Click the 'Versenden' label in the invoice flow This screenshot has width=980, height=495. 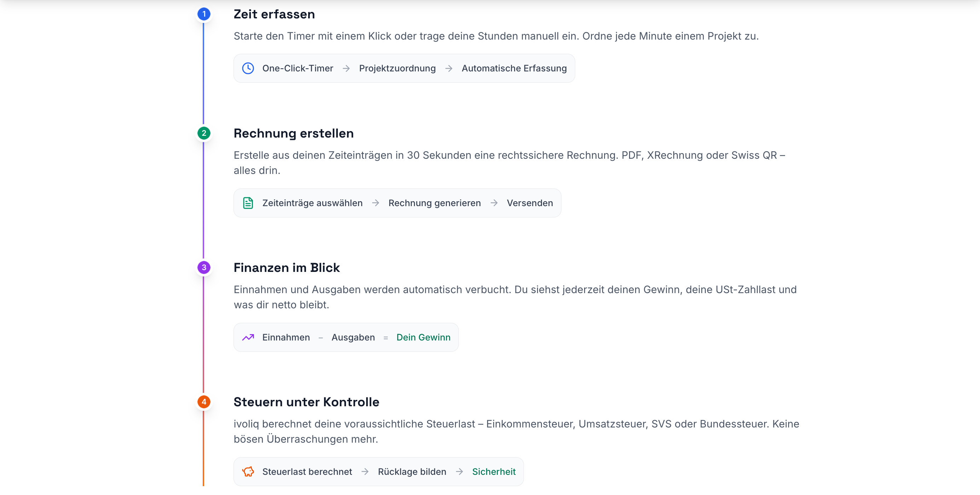point(530,203)
